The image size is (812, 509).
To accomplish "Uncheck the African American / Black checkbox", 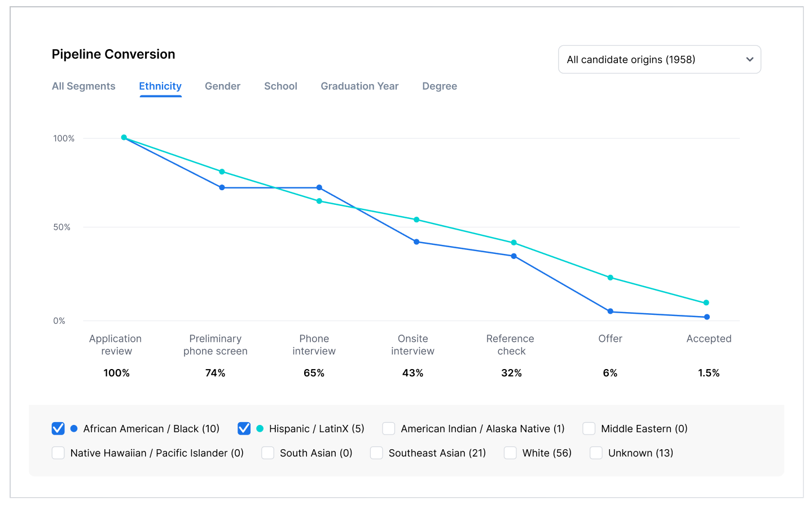I will pos(58,429).
